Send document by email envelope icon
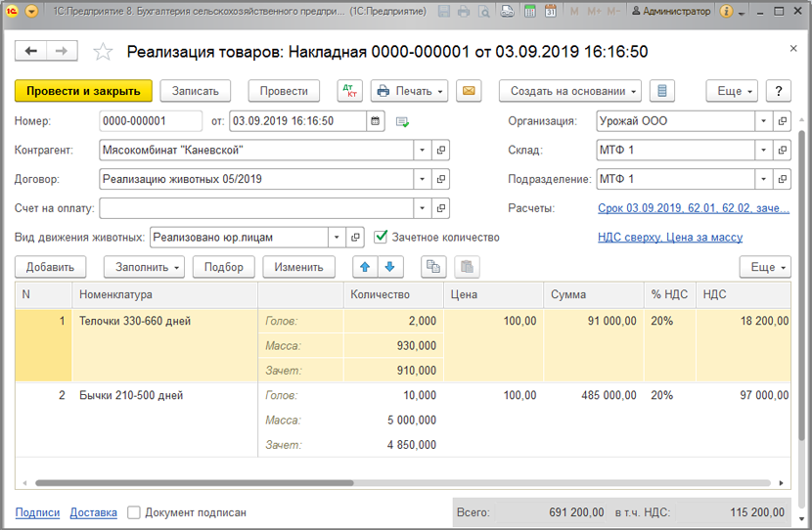The width and height of the screenshot is (812, 530). [x=469, y=91]
